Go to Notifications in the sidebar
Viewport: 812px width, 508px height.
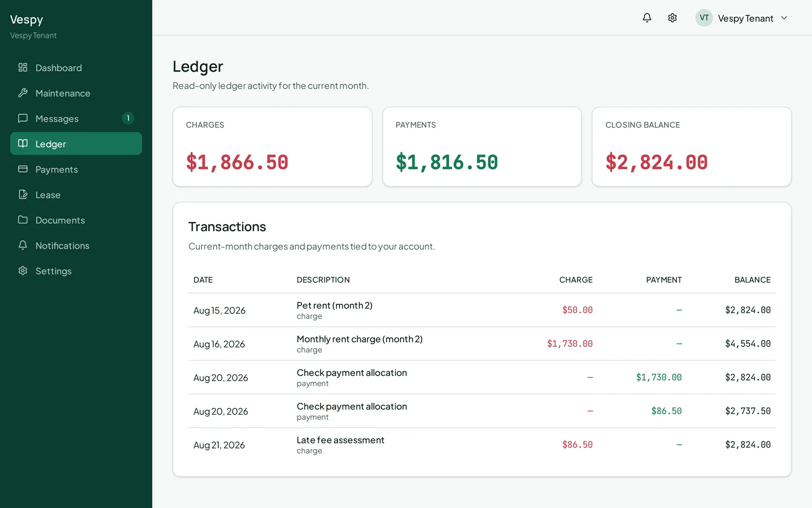[x=76, y=245]
